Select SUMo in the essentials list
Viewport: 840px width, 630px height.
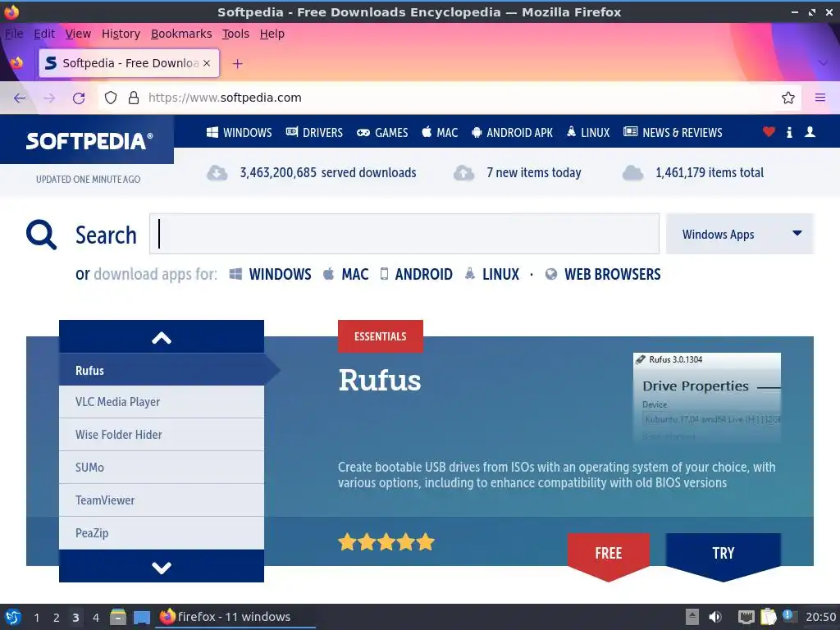click(162, 467)
